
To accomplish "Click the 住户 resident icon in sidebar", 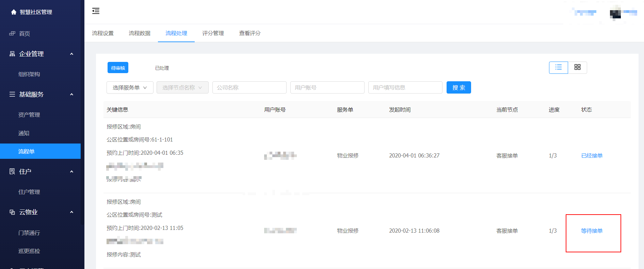I will (12, 171).
